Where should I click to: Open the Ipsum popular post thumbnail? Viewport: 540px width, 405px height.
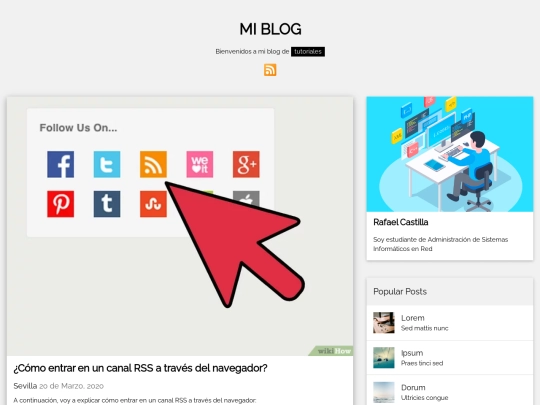[384, 357]
